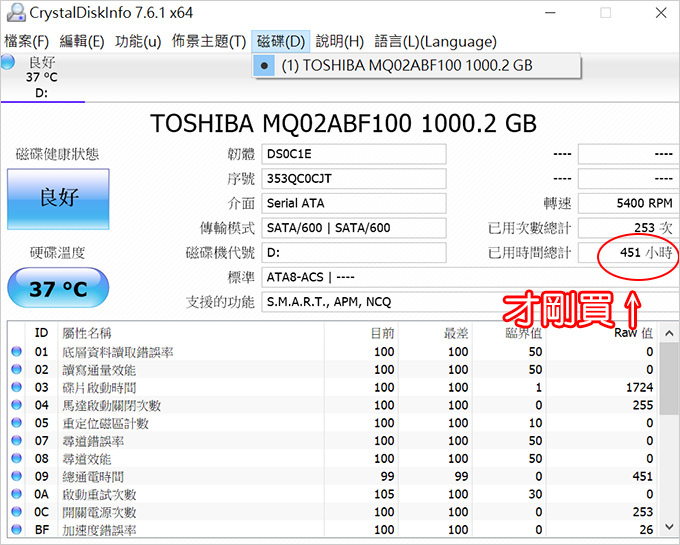680x545 pixels.
Task: Click the power on count field 253 次
Action: coord(628,228)
